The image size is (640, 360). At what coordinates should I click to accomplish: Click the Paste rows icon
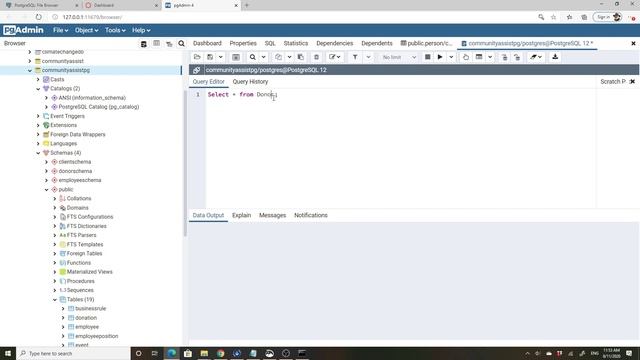pos(301,57)
